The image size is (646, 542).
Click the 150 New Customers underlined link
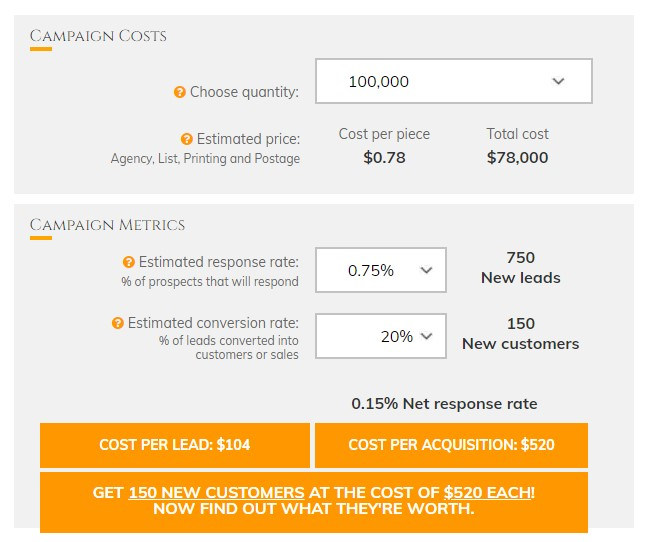pyautogui.click(x=216, y=493)
